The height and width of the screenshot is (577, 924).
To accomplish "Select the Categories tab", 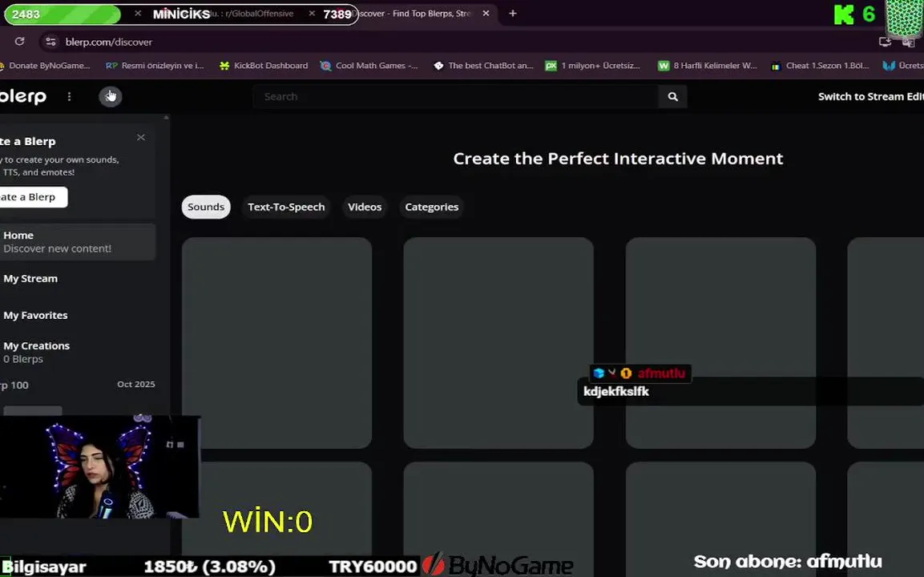I will 431,207.
